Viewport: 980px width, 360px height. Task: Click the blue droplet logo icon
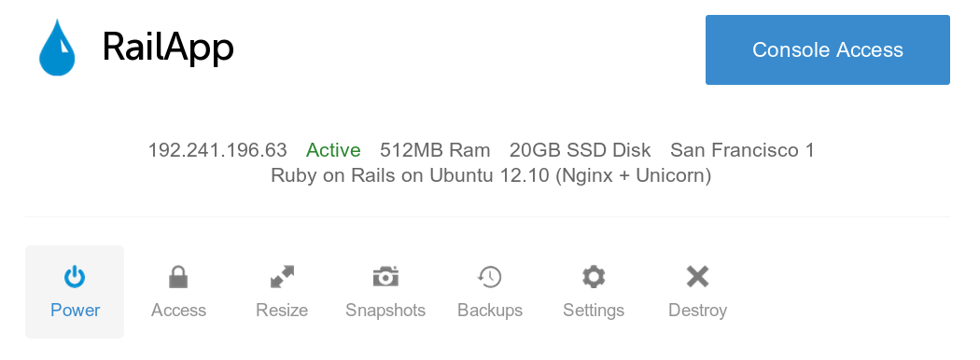coord(57,48)
